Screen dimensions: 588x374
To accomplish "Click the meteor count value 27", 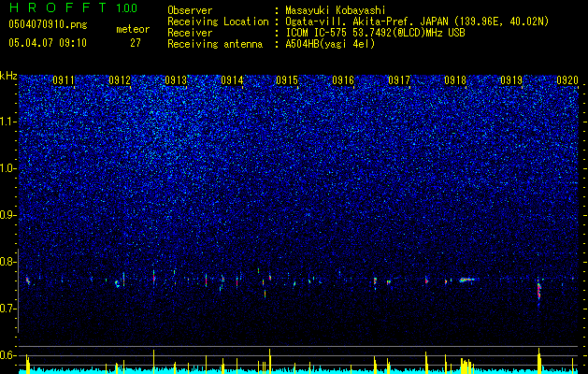I will coord(136,43).
